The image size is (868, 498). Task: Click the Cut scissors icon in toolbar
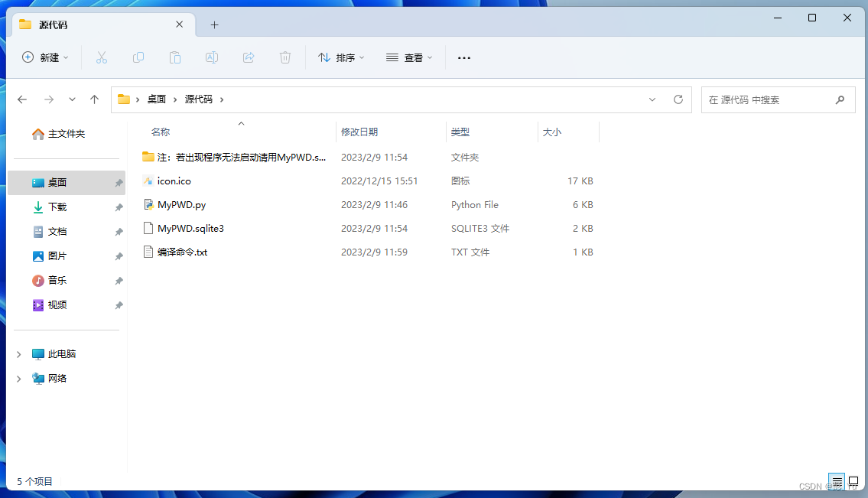101,57
